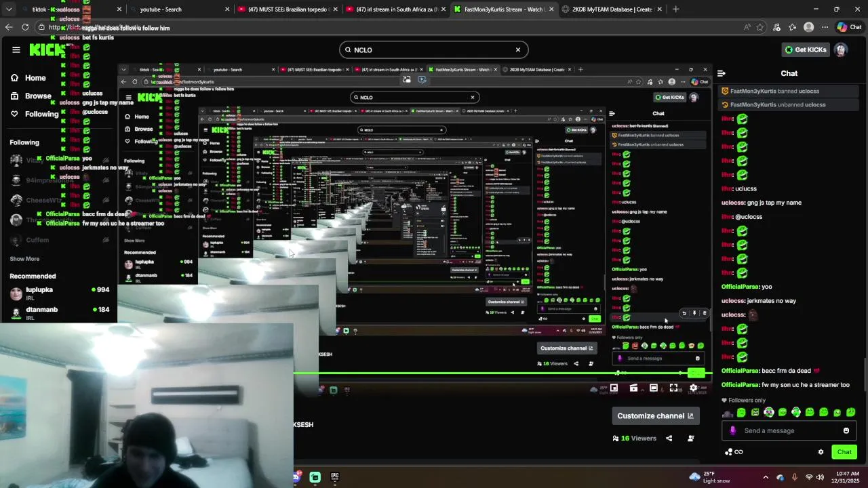Go back in browser history
The image size is (868, 488).
click(x=8, y=27)
